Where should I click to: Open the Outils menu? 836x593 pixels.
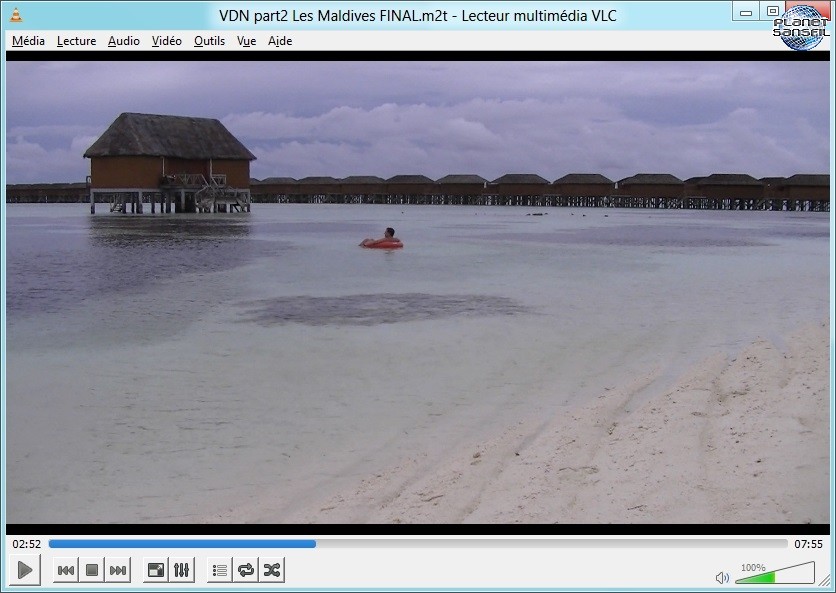coord(209,41)
